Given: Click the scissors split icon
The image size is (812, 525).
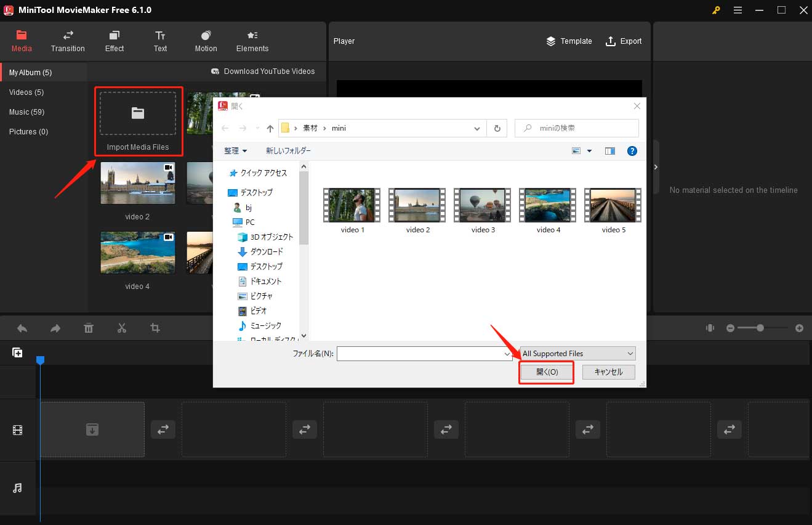Looking at the screenshot, I should point(122,328).
